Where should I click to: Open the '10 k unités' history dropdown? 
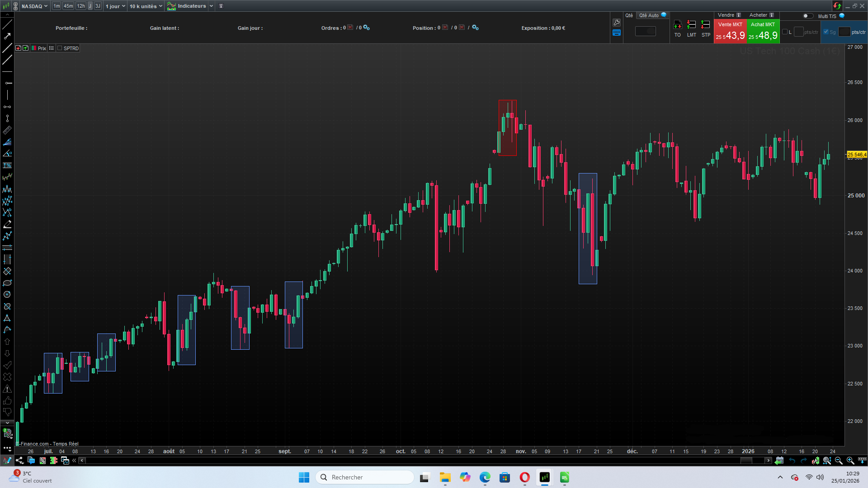tap(146, 6)
